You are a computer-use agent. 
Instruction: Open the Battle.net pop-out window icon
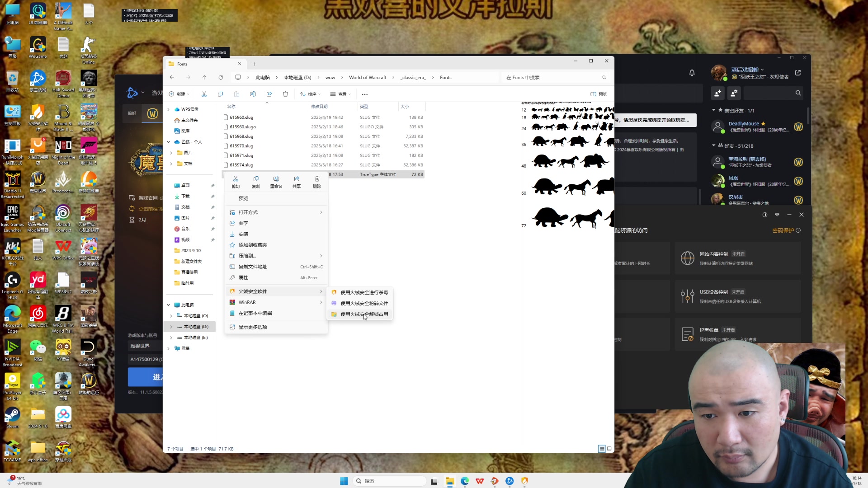(798, 72)
